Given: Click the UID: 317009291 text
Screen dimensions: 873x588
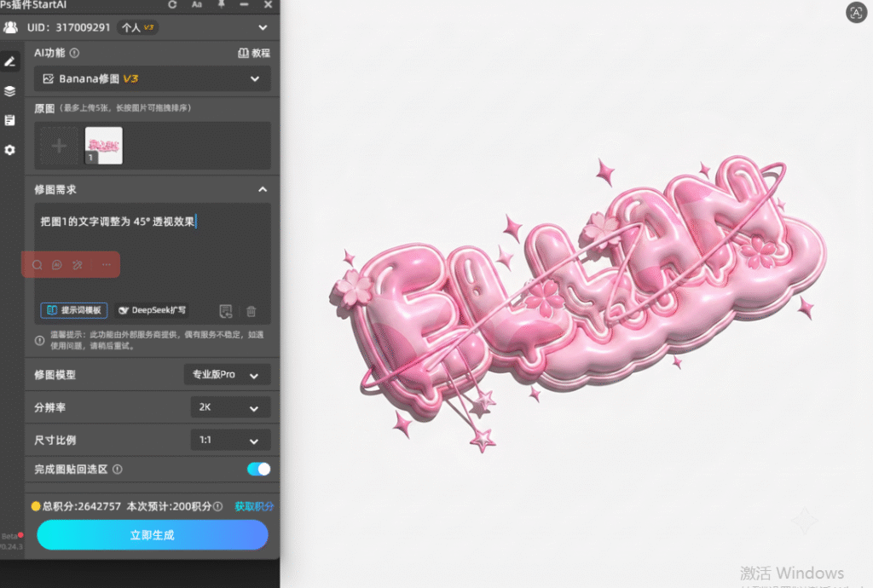Looking at the screenshot, I should coord(68,27).
